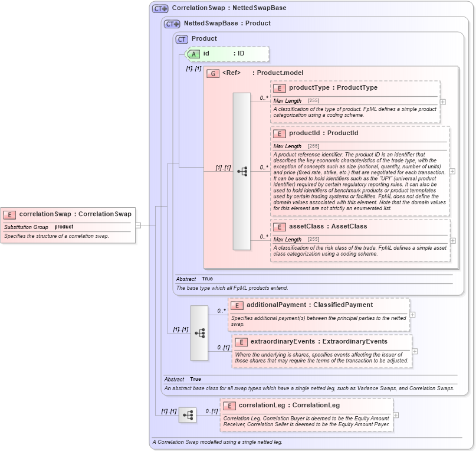Click the NettedSwapBase abstract base class description

(x=309, y=388)
